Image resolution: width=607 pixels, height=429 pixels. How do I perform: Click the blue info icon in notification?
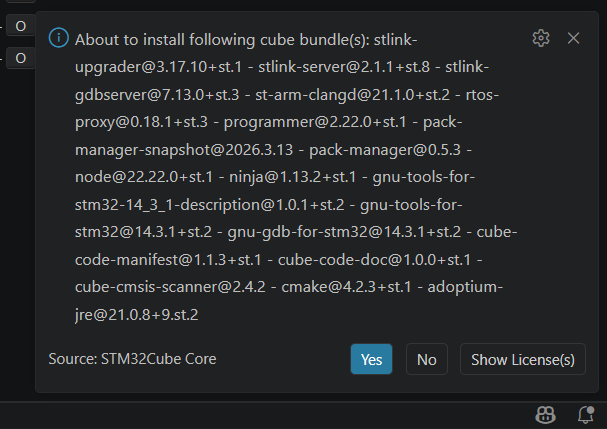pyautogui.click(x=59, y=38)
